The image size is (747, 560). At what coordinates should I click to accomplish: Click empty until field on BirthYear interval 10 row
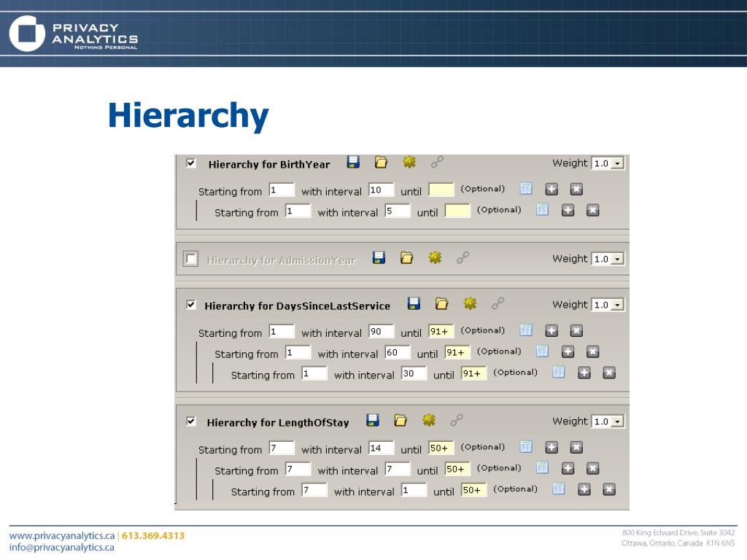pos(441,190)
